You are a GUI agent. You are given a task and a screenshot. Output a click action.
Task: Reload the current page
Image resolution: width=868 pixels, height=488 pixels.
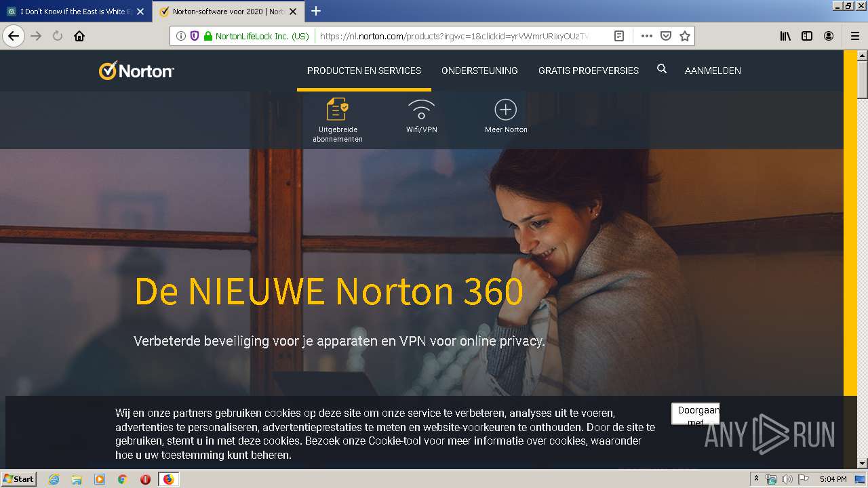pyautogui.click(x=58, y=36)
